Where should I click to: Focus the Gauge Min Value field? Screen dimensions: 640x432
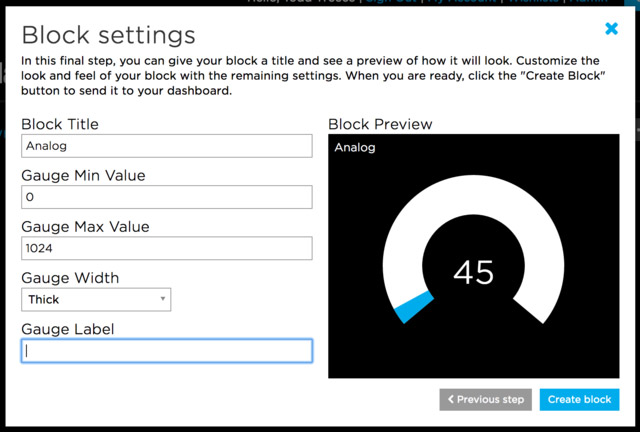click(x=166, y=197)
